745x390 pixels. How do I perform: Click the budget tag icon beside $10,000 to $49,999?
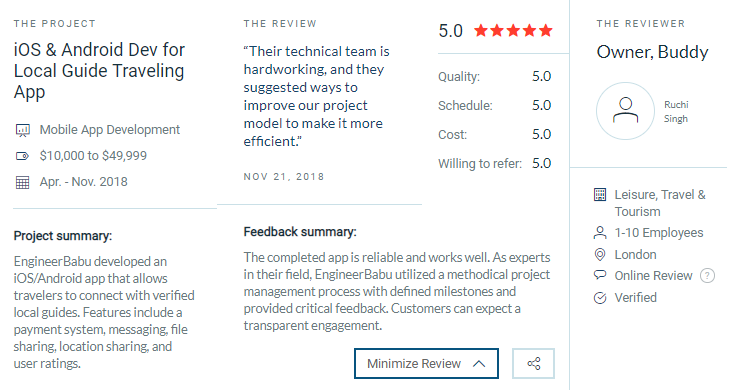point(22,156)
